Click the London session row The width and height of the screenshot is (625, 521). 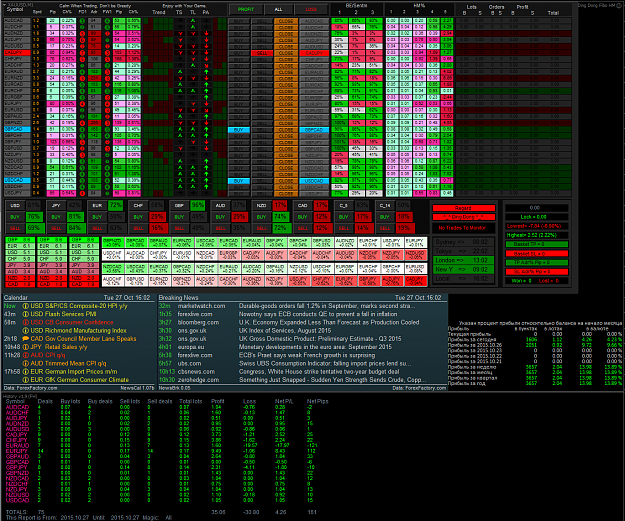pyautogui.click(x=464, y=260)
